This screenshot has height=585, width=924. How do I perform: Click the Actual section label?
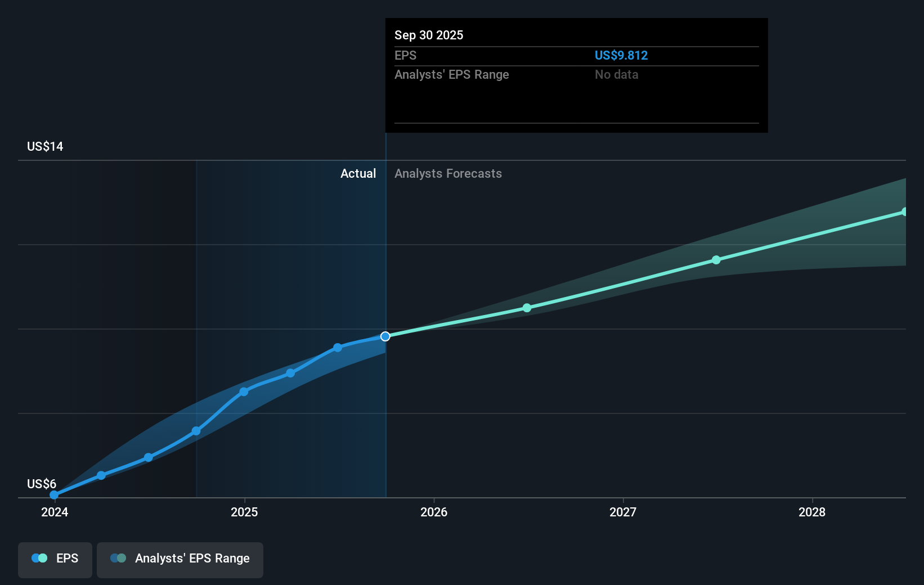click(x=358, y=174)
